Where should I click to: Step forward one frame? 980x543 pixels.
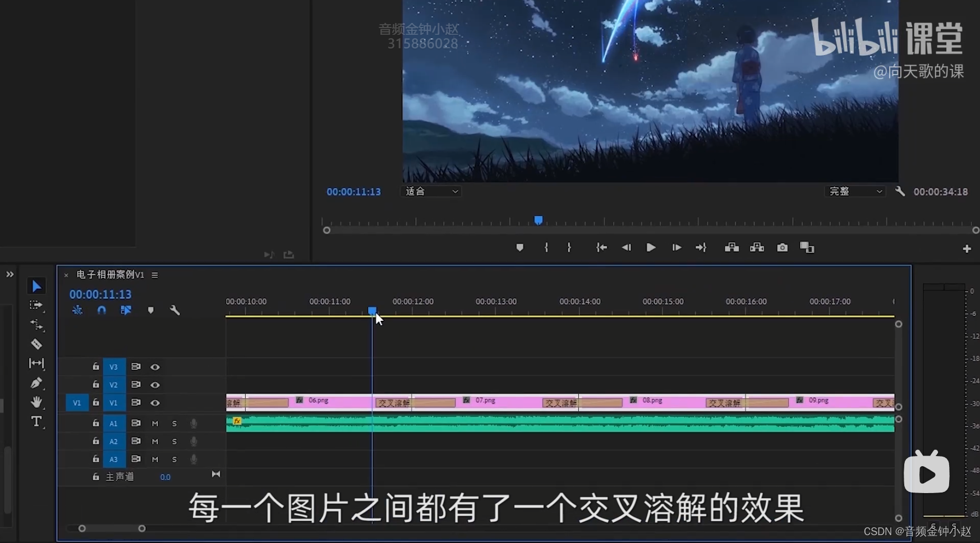pos(677,247)
